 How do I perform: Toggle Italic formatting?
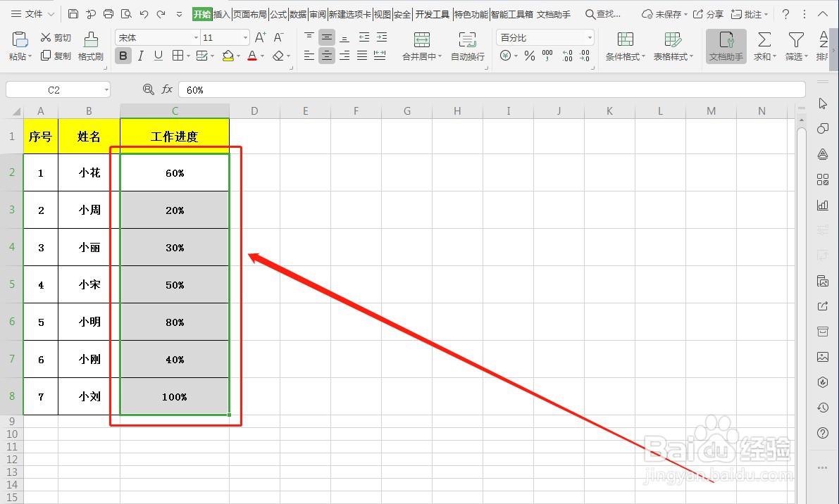click(141, 56)
